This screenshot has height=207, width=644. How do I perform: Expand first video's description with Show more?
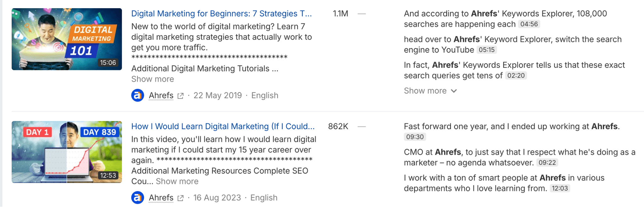(x=153, y=79)
